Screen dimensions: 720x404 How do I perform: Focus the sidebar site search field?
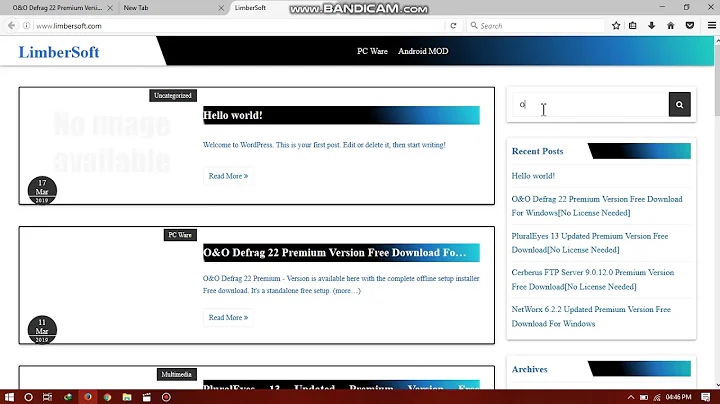point(591,105)
